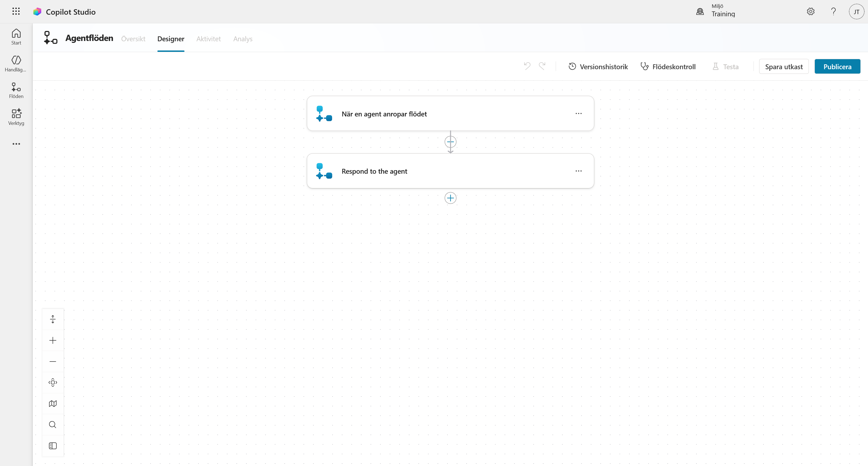Open Flöden in the left sidebar

[x=16, y=90]
